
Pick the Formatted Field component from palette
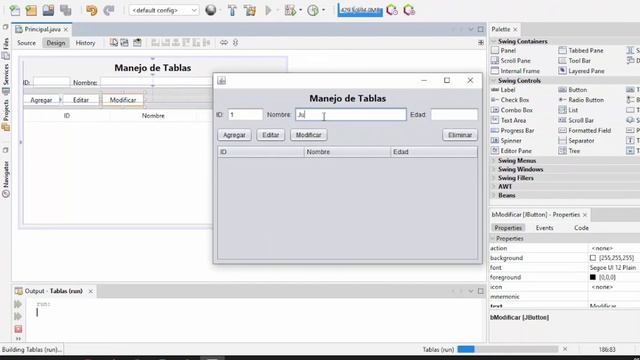[x=584, y=131]
